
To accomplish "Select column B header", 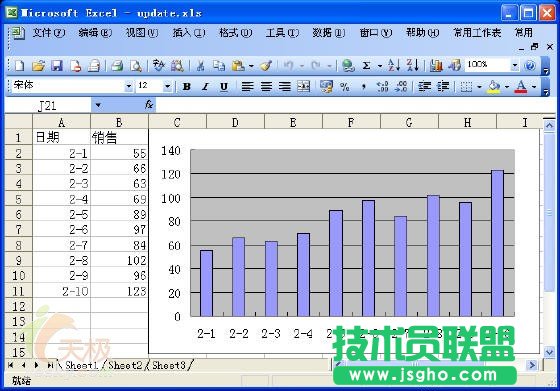I will pos(119,122).
